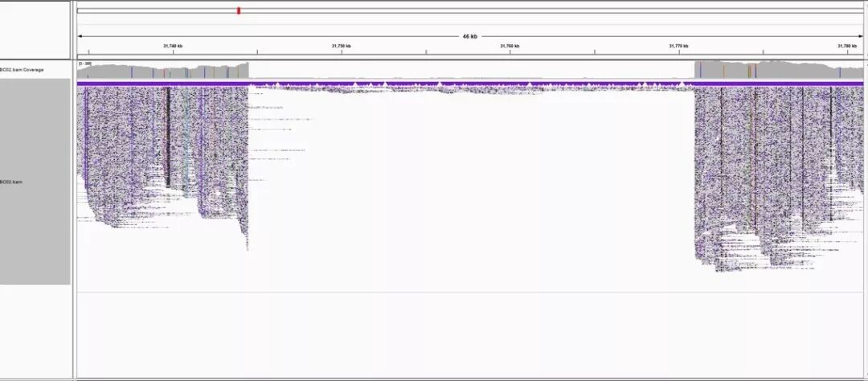Click the left arrowhead of the span ruler
This screenshot has height=381, width=868.
[x=80, y=36]
